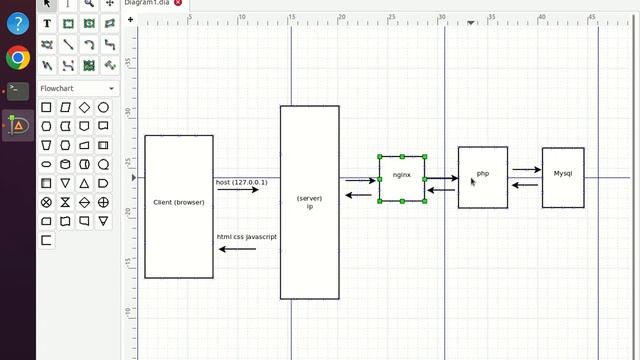Pick the flowchart circle Connector shape
The image size is (640, 360).
tap(103, 107)
